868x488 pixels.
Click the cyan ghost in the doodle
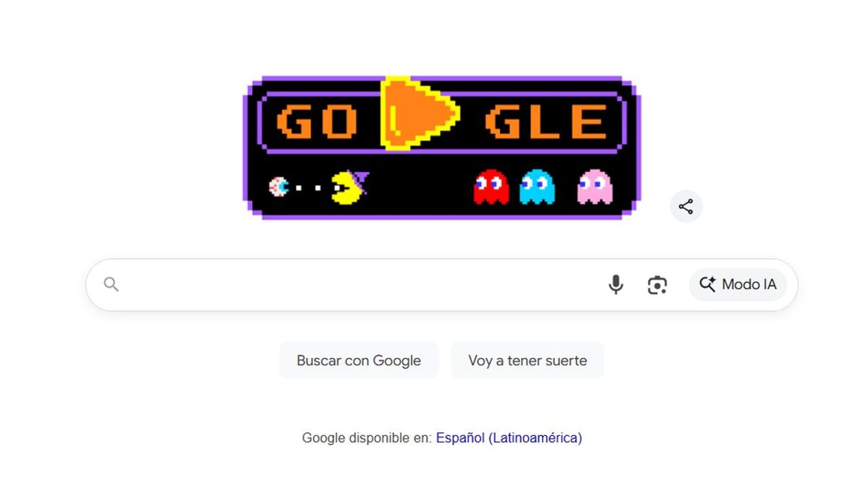(x=537, y=187)
